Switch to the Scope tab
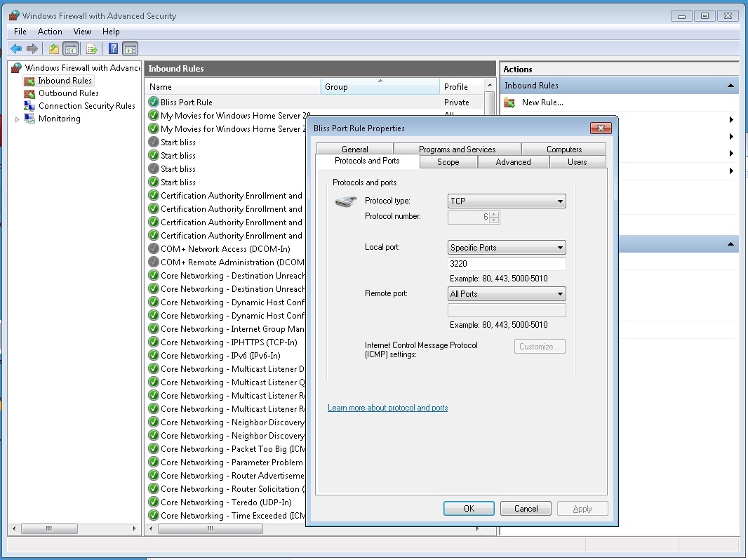Image resolution: width=748 pixels, height=560 pixels. click(448, 162)
